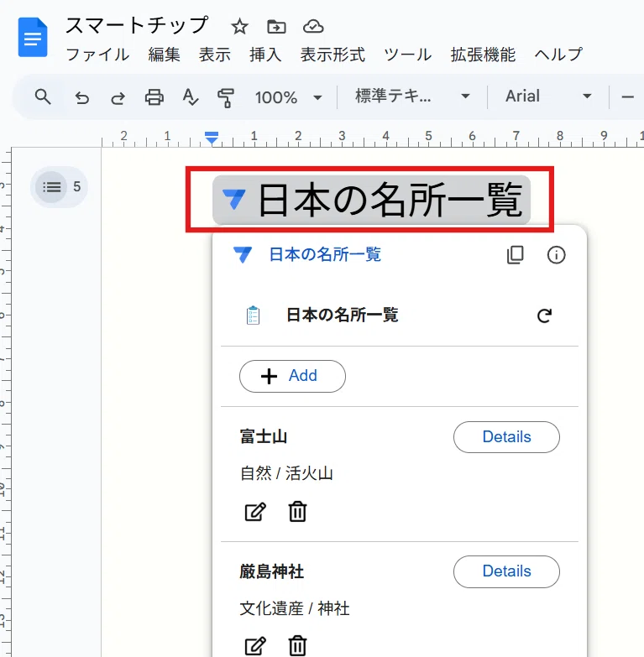Select the 富士山 entry title

(x=264, y=437)
